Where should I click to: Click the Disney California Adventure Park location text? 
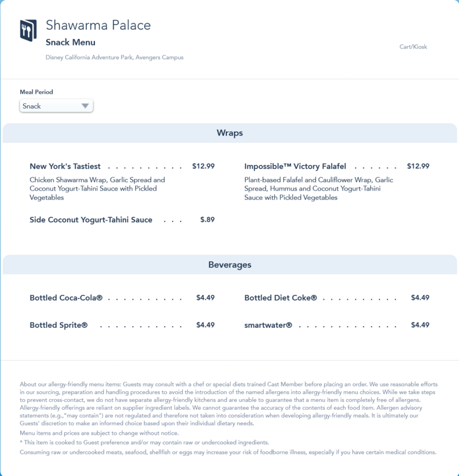coord(114,57)
